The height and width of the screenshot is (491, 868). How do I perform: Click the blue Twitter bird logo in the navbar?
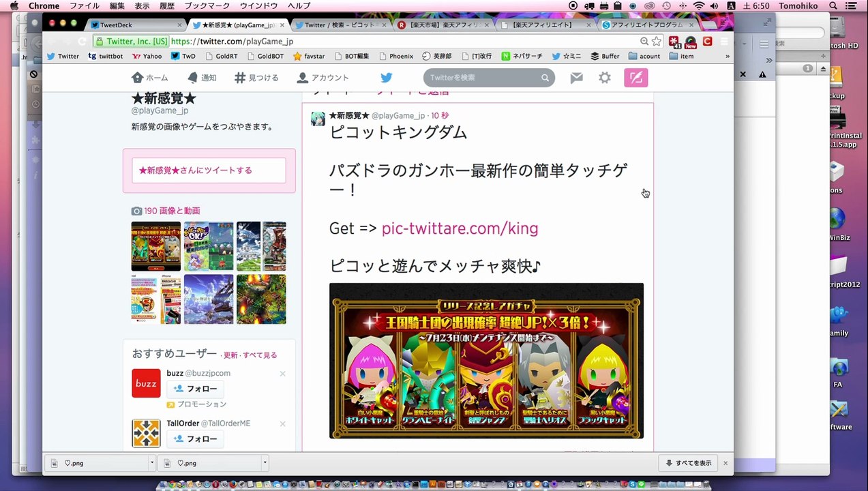click(x=387, y=78)
